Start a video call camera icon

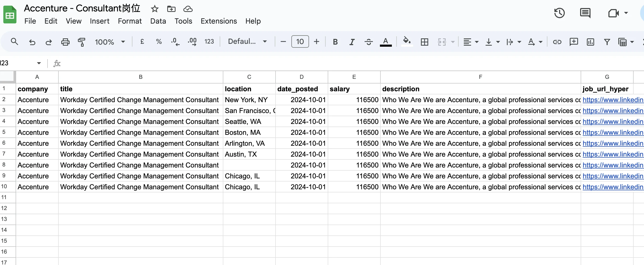pos(613,13)
